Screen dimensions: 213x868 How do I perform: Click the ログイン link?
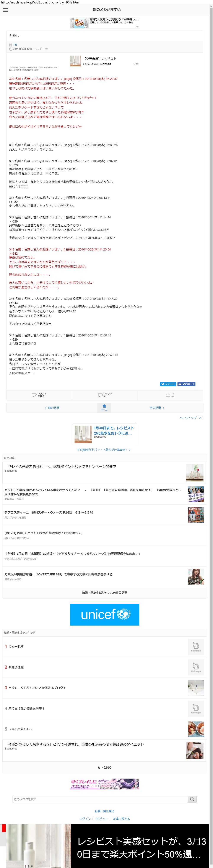(x=85, y=819)
